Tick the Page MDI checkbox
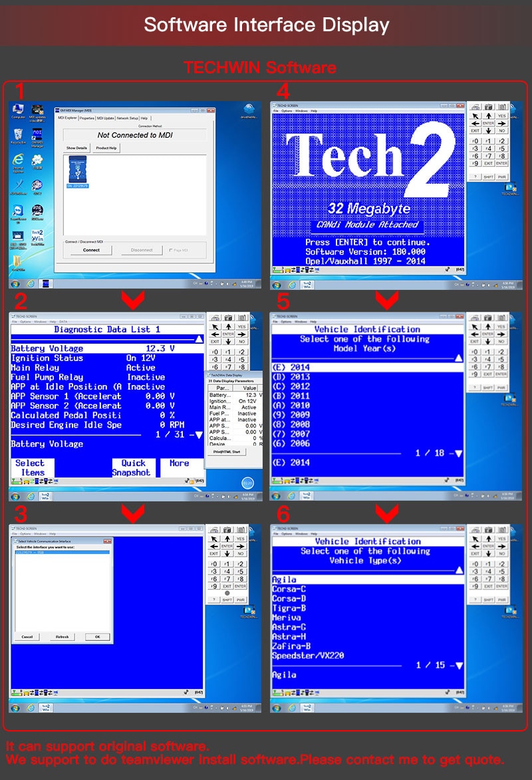 (171, 250)
